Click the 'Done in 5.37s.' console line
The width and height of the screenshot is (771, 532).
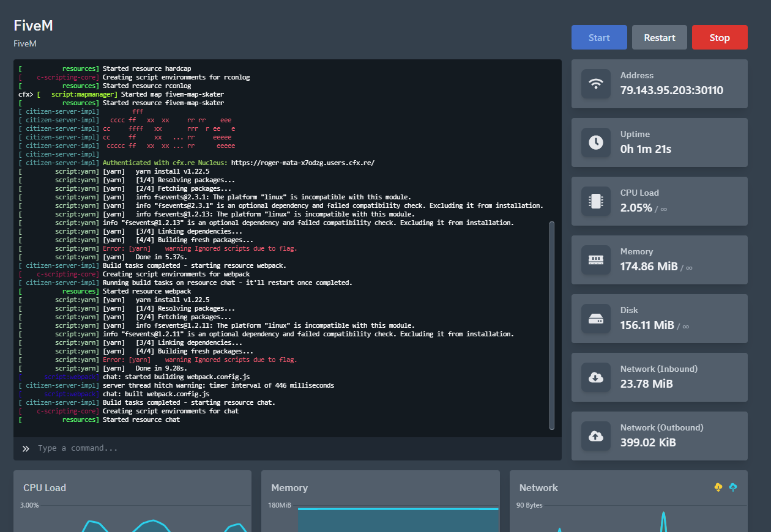(x=162, y=257)
